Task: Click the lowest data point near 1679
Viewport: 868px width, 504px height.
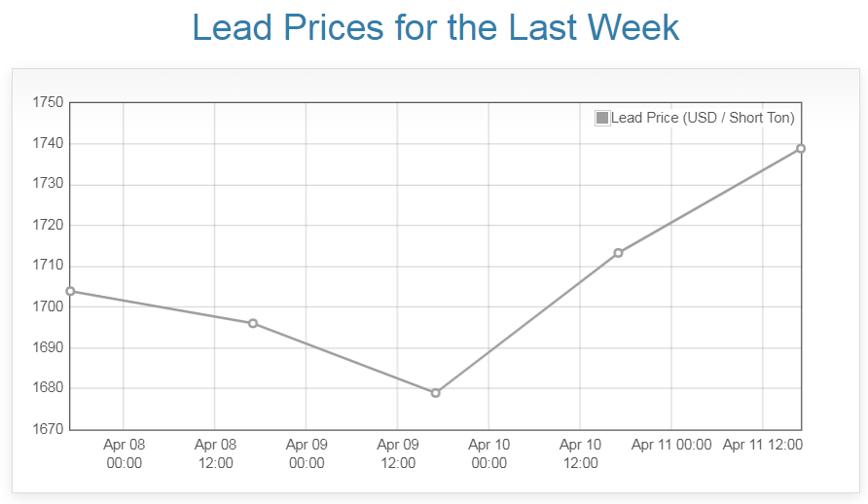Action: pyautogui.click(x=436, y=393)
